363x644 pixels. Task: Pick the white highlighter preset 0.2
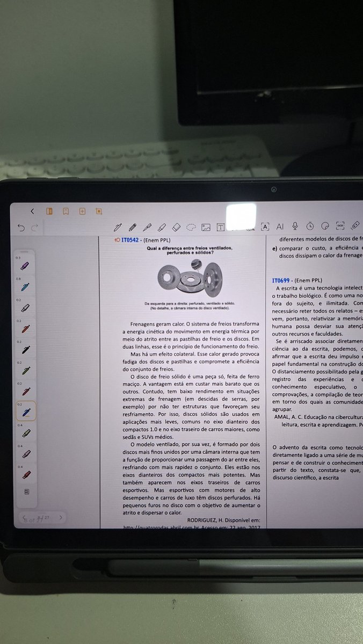(25, 308)
